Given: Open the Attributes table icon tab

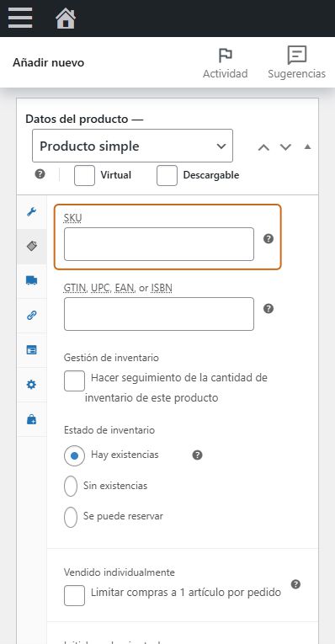Looking at the screenshot, I should point(32,350).
